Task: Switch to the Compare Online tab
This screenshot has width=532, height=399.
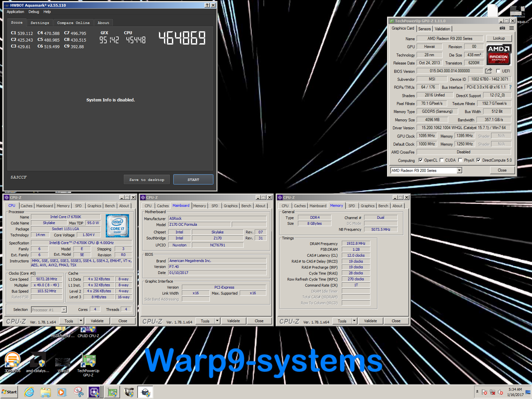Action: (73, 23)
